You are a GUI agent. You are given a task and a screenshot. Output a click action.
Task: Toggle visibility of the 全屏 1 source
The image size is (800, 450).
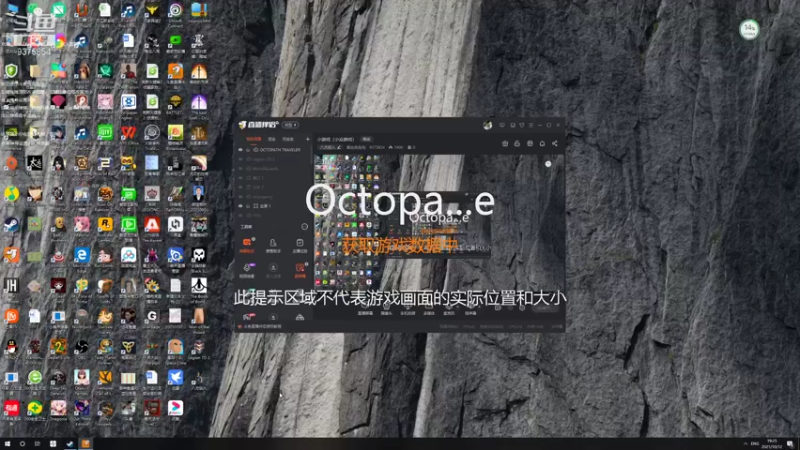(x=240, y=206)
